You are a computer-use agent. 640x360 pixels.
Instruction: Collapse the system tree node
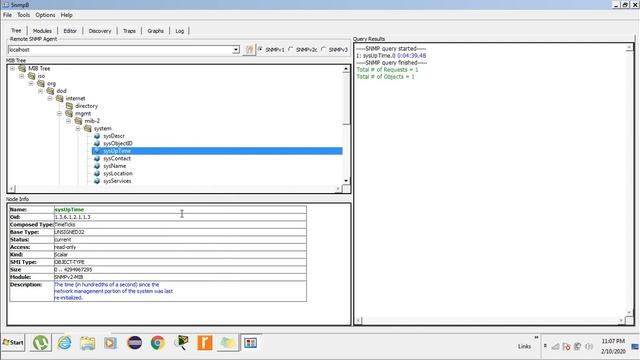coord(78,128)
